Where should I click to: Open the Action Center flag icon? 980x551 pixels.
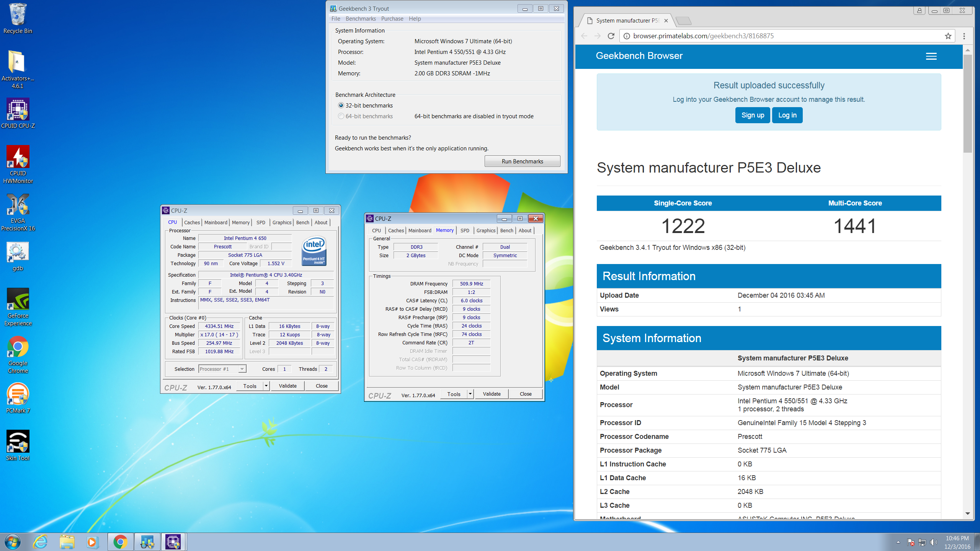(x=911, y=542)
